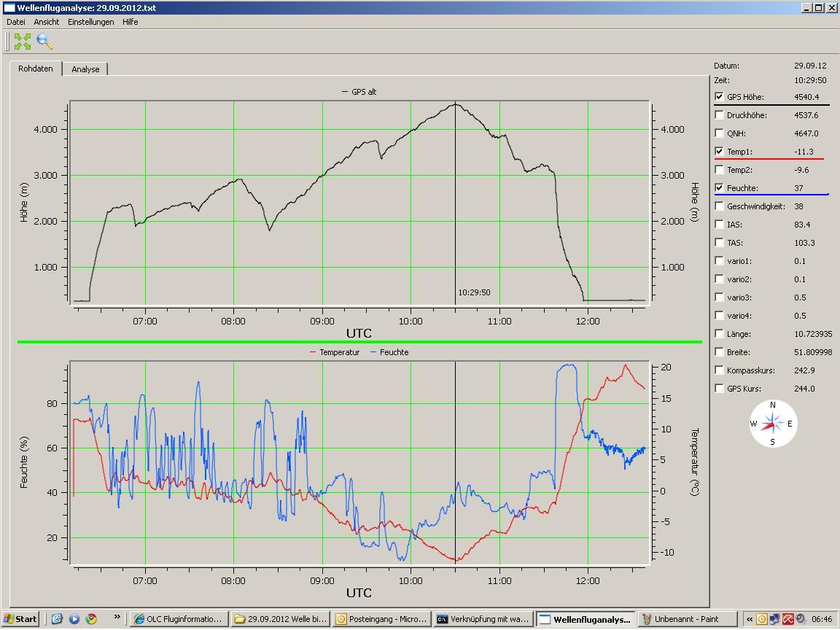Disable the Feuchte checkbox
Viewport: 840px width, 630px height.
tap(720, 188)
